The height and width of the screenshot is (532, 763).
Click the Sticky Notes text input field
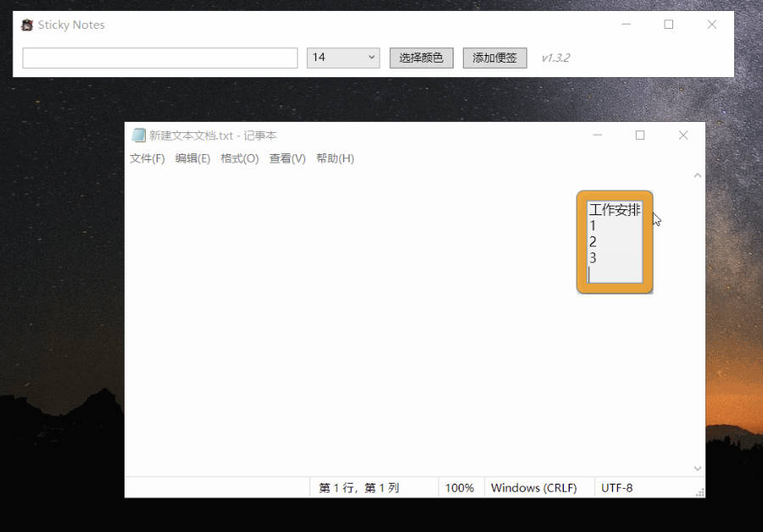(159, 58)
